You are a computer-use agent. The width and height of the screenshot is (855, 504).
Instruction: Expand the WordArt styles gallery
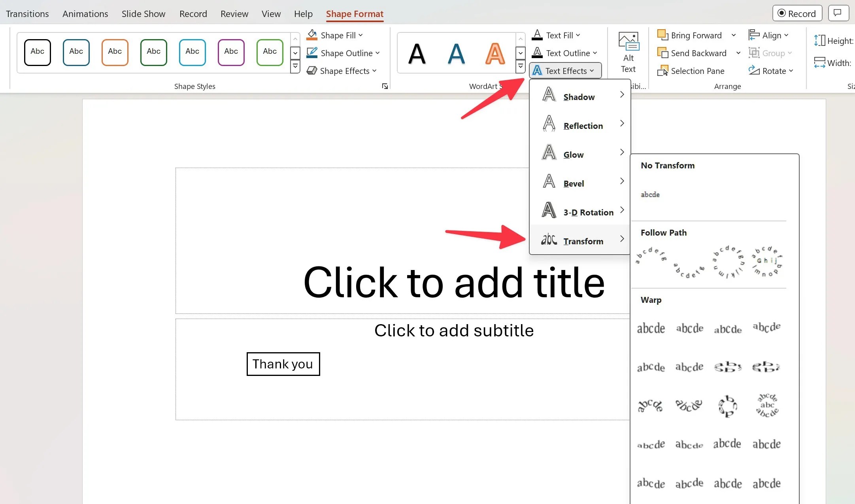[x=520, y=67]
